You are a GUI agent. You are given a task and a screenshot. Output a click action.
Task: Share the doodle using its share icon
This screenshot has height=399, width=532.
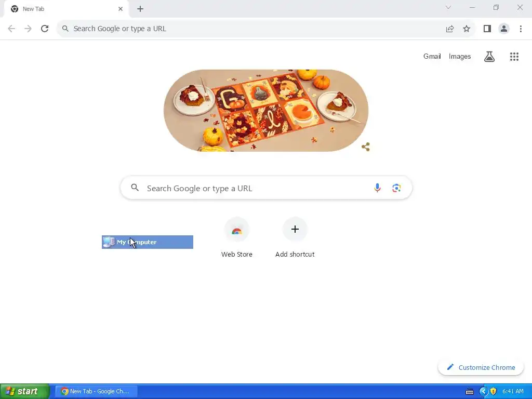365,147
